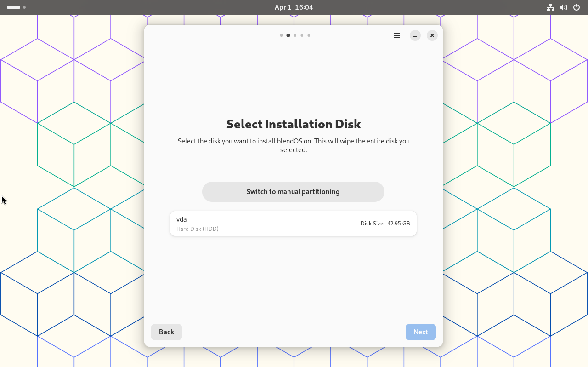588x367 pixels.
Task: Click the highlighted second page indicator dot
Action: 288,35
